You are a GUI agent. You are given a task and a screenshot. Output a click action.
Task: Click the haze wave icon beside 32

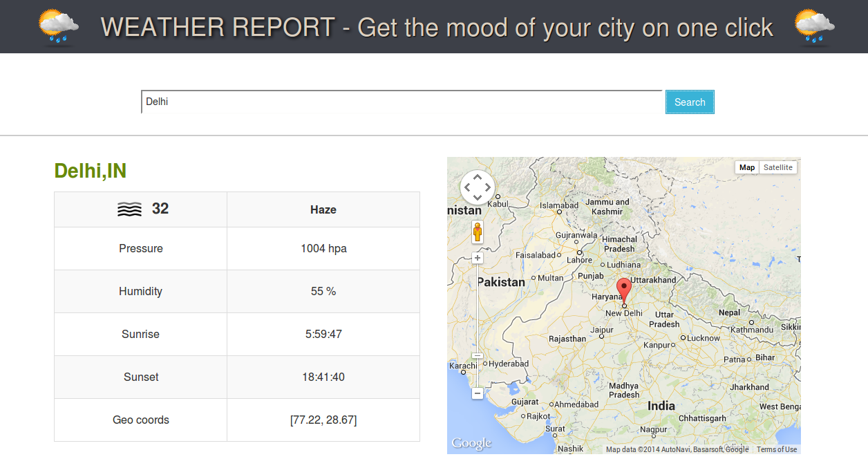[129, 209]
